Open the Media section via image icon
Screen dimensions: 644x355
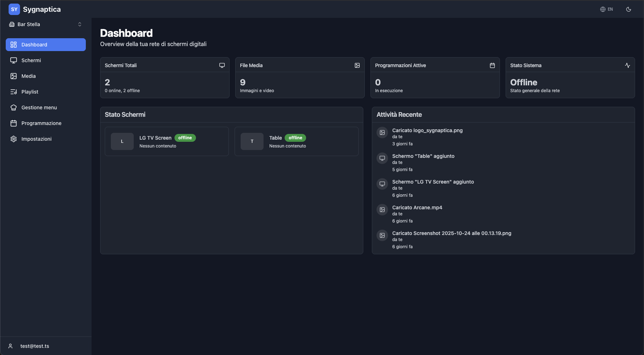[13, 76]
